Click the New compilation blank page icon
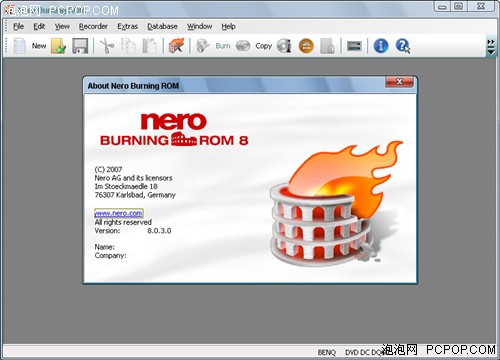 click(19, 46)
